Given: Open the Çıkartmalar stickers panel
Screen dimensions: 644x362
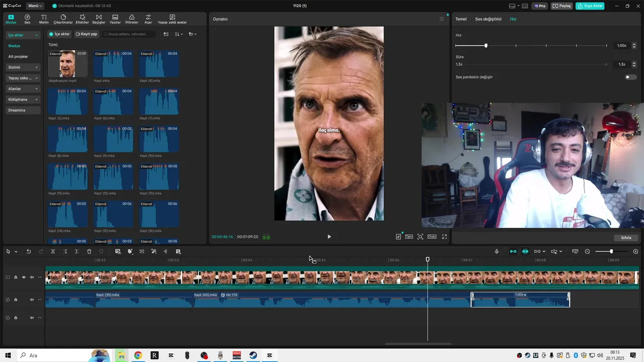Looking at the screenshot, I should (63, 19).
